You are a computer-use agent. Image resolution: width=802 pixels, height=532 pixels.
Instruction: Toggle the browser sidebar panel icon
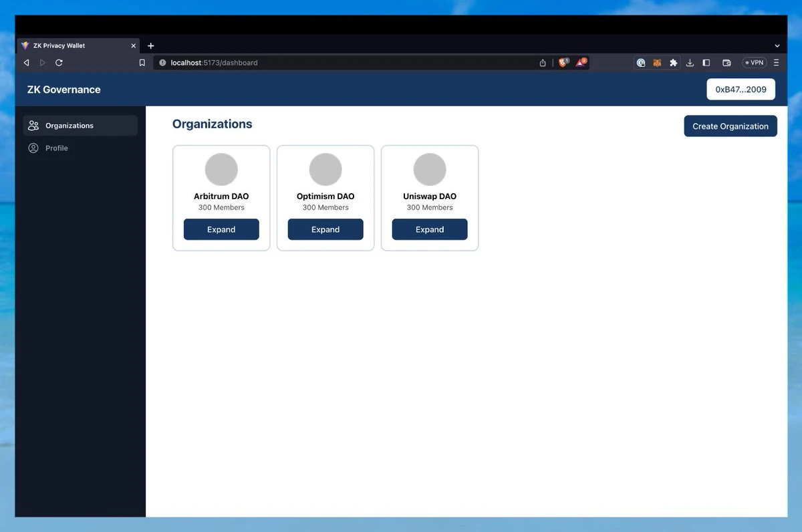click(x=706, y=63)
